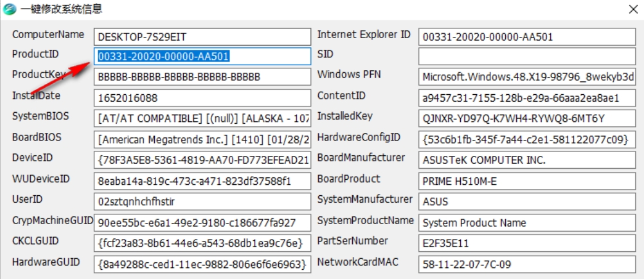Select the ProductID text field
Screen dimensions: 644x279
pyautogui.click(x=202, y=57)
